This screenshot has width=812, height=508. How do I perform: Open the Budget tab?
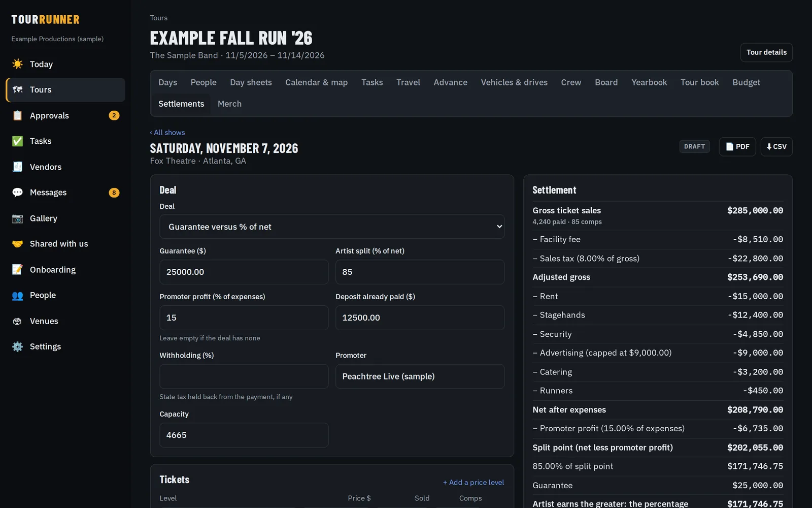click(x=746, y=82)
